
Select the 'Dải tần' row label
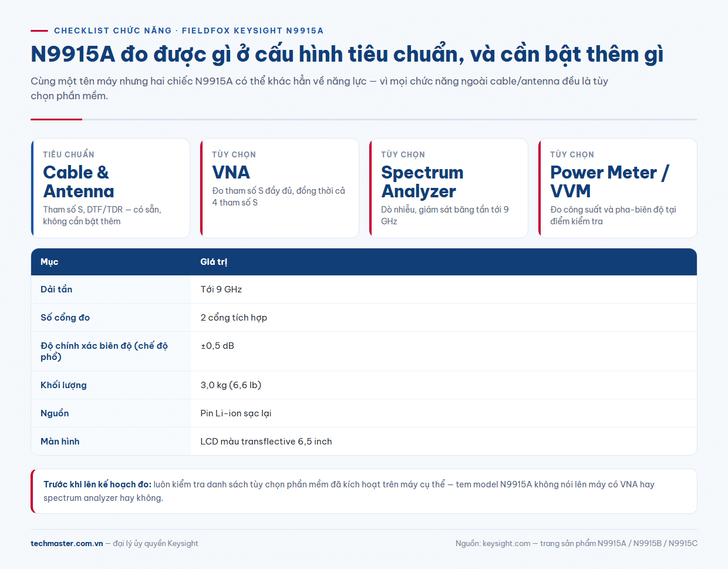pyautogui.click(x=56, y=289)
